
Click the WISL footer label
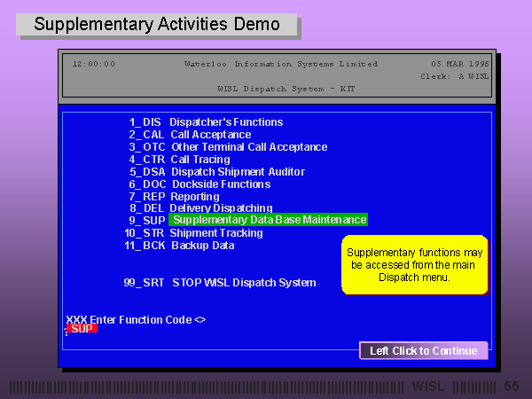point(428,386)
